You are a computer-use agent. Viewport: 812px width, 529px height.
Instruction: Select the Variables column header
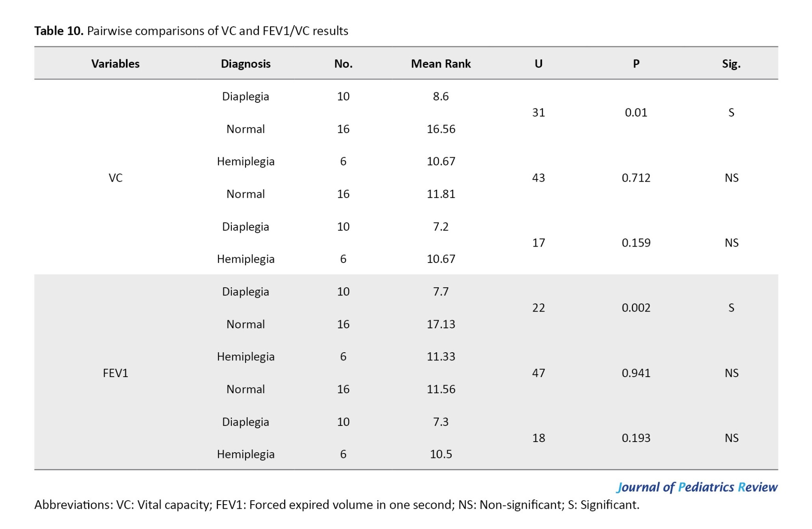(x=115, y=64)
